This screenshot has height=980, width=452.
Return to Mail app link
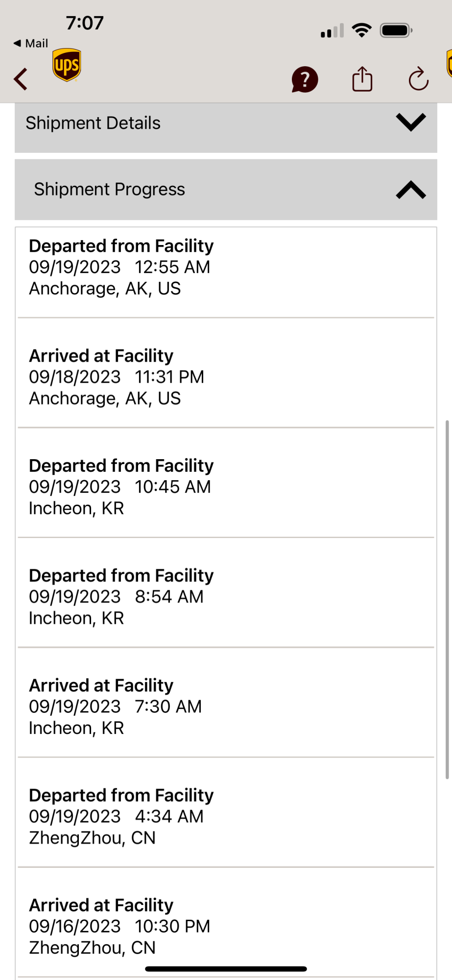(x=31, y=43)
